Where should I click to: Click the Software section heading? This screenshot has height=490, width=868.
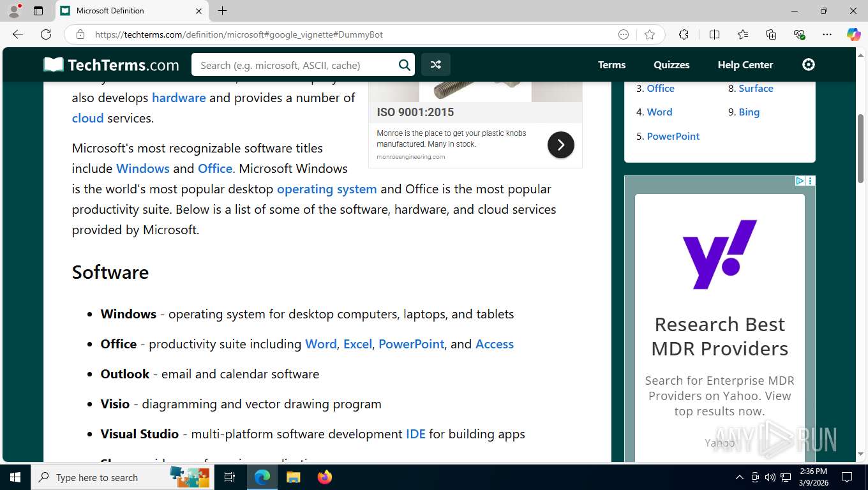point(110,272)
